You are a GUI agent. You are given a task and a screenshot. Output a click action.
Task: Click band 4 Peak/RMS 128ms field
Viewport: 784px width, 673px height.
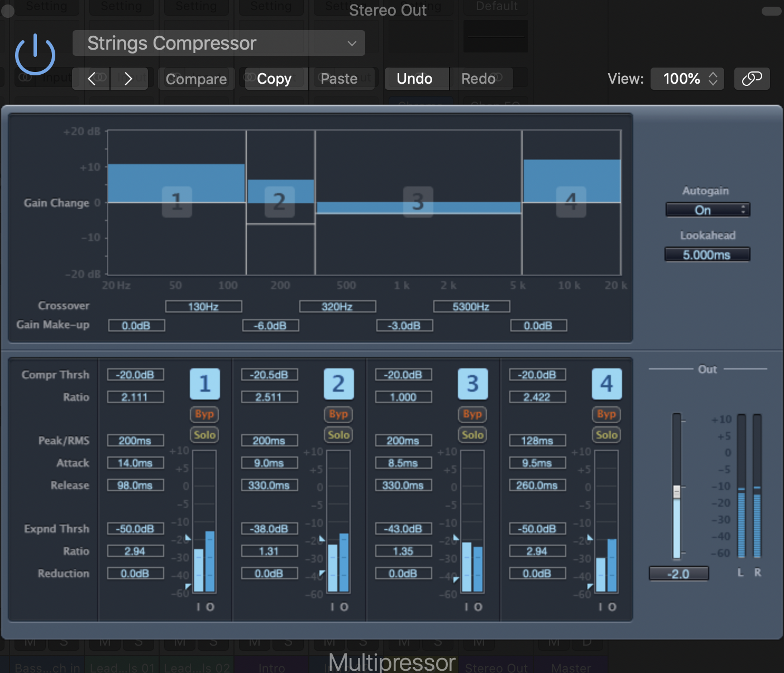pos(538,440)
